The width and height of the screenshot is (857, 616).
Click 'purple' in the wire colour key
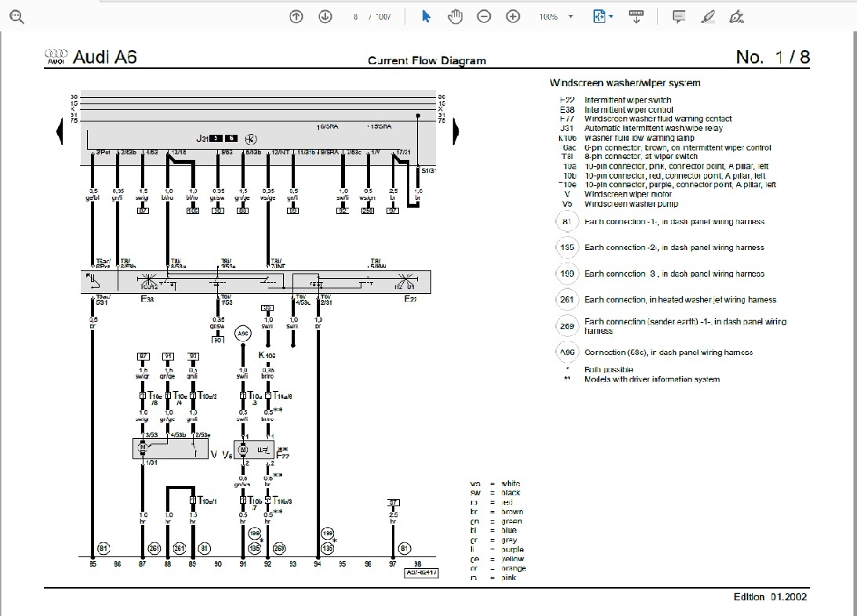pos(512,549)
